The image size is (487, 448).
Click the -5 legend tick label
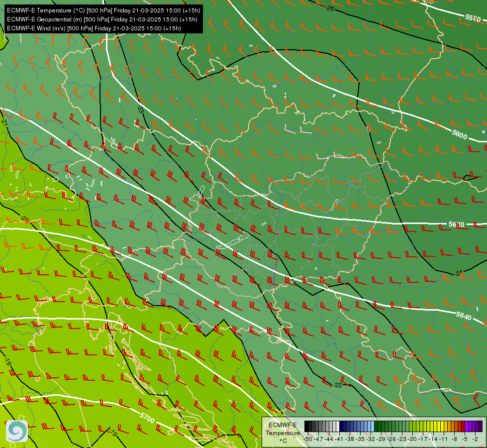465,439
